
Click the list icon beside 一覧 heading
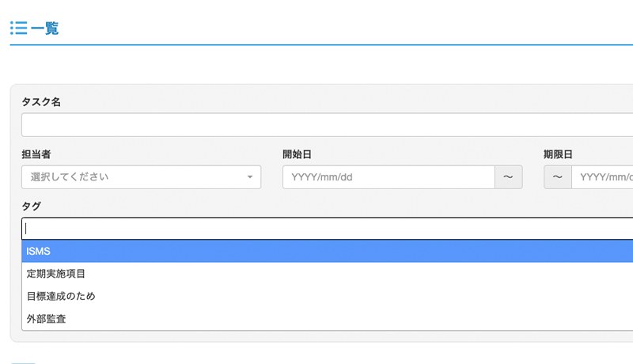18,28
